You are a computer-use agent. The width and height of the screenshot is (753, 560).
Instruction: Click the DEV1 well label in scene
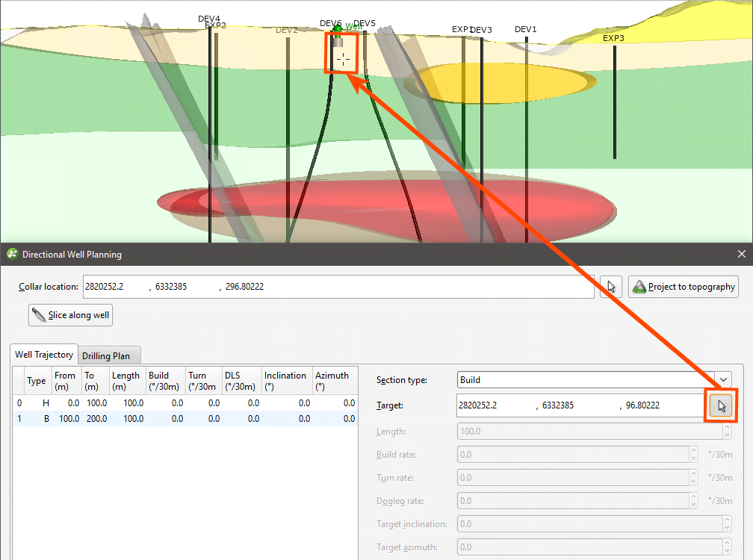tap(525, 29)
